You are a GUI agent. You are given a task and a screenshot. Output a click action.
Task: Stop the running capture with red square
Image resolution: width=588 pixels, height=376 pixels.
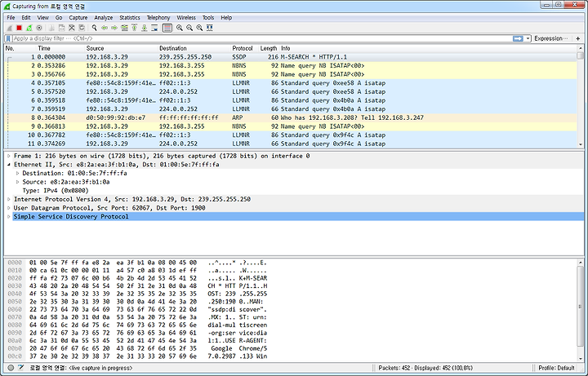pos(19,28)
